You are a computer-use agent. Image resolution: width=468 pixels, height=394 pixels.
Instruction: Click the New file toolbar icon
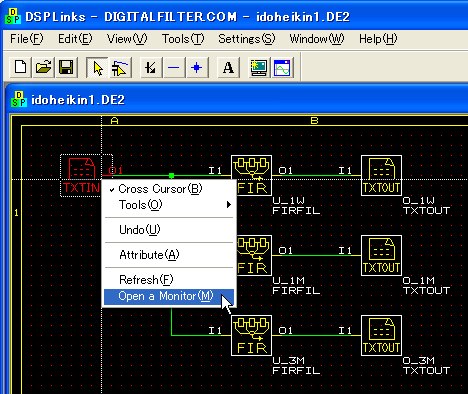[21, 68]
